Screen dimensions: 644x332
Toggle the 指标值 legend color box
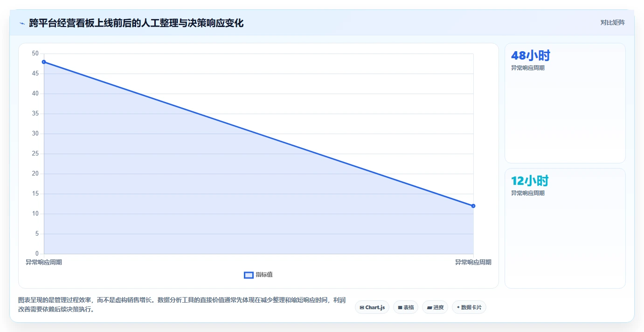(x=249, y=275)
